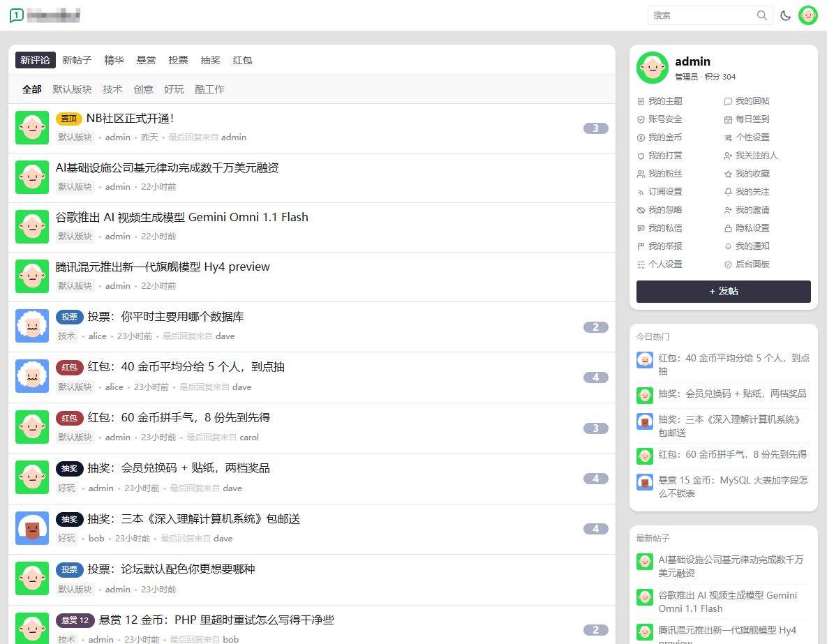Screen dimensions: 827x644
Task: Select the 新评论 tab
Action: point(36,60)
